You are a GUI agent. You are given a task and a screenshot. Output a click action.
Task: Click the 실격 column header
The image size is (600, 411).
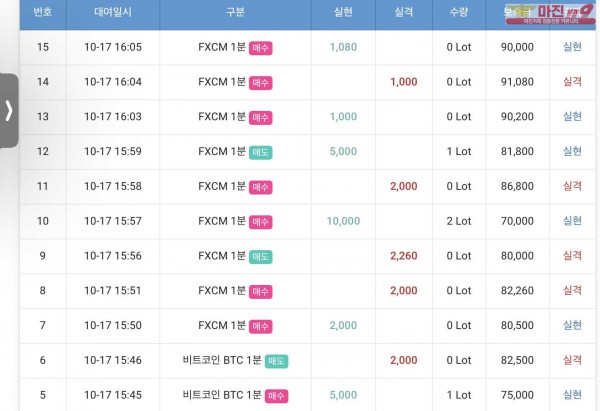tap(404, 12)
